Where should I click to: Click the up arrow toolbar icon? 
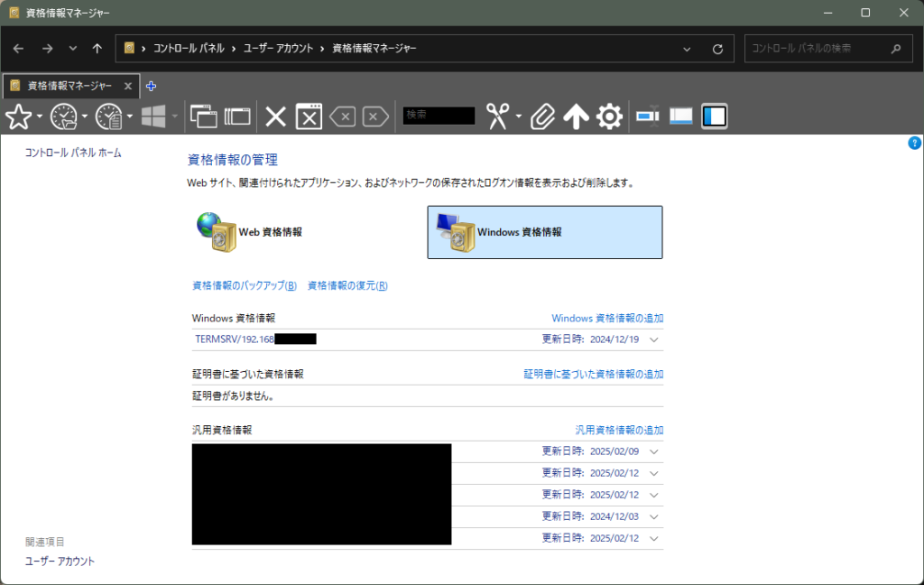pyautogui.click(x=576, y=116)
